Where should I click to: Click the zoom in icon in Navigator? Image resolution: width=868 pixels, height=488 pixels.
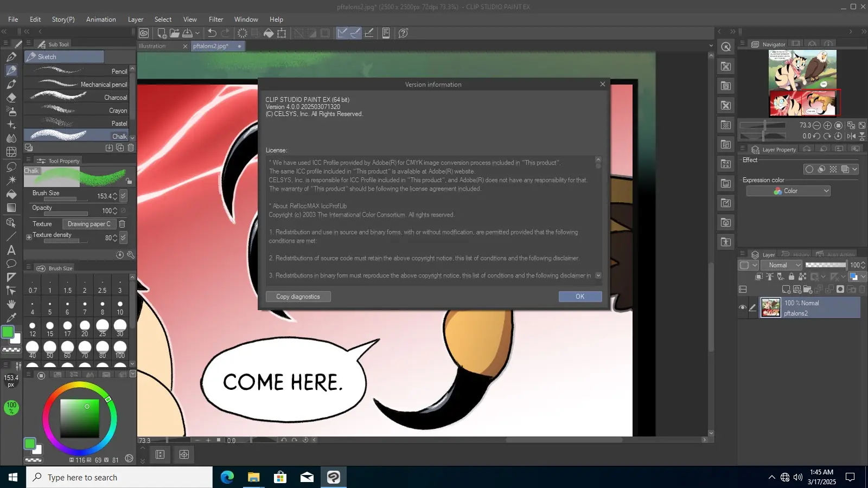coord(827,125)
